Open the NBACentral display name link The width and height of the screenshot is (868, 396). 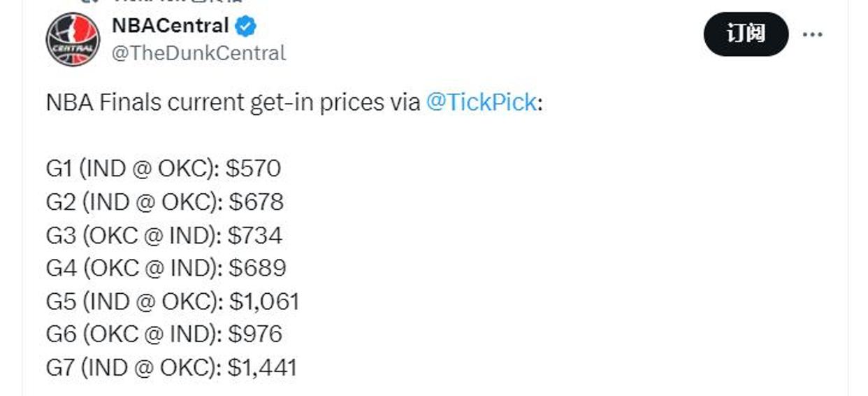coord(171,26)
